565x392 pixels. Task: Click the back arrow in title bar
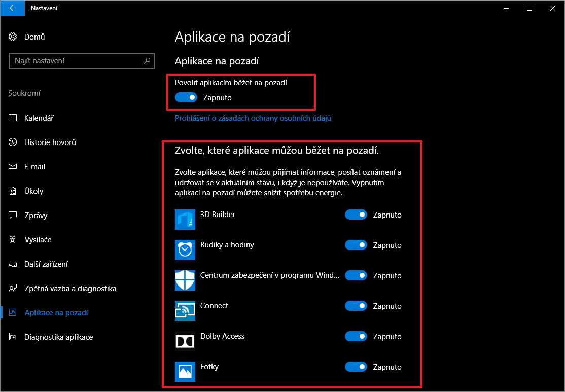point(12,8)
